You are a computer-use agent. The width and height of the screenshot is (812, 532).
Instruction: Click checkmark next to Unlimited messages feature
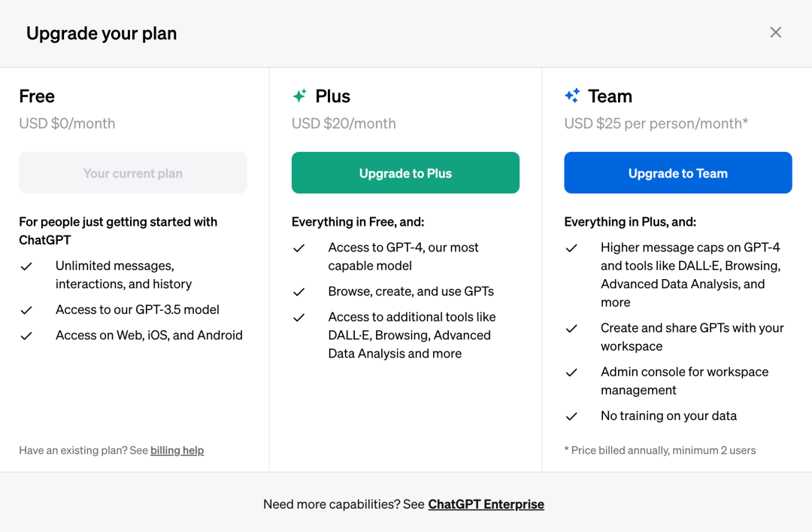point(26,266)
